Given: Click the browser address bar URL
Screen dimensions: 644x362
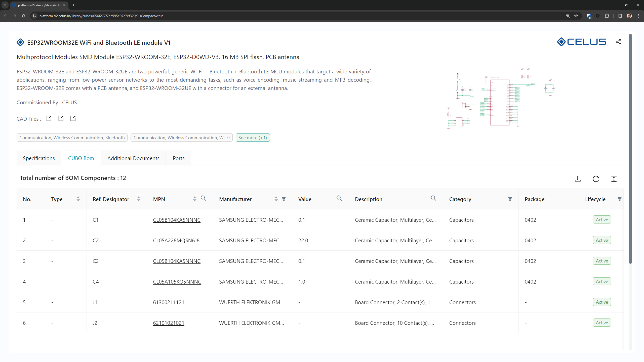Looking at the screenshot, I should tap(101, 16).
